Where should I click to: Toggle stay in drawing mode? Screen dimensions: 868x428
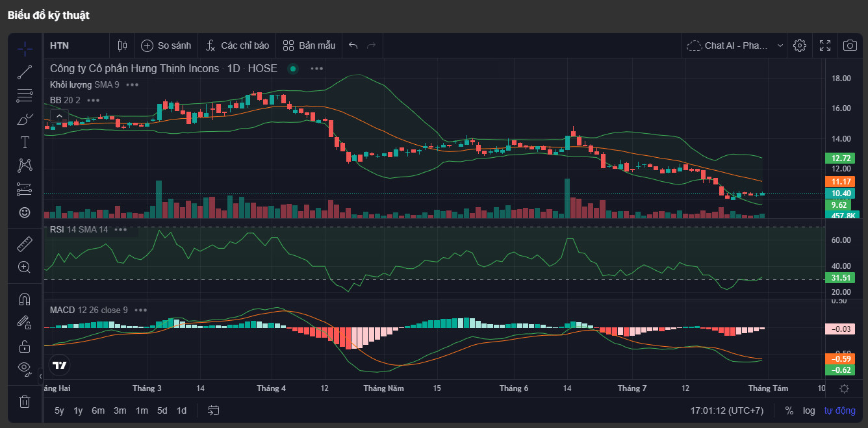point(25,323)
